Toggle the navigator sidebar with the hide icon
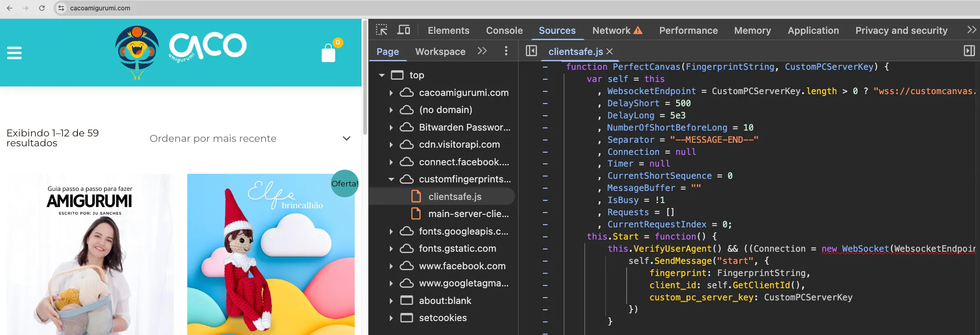This screenshot has width=980, height=335. tap(531, 51)
